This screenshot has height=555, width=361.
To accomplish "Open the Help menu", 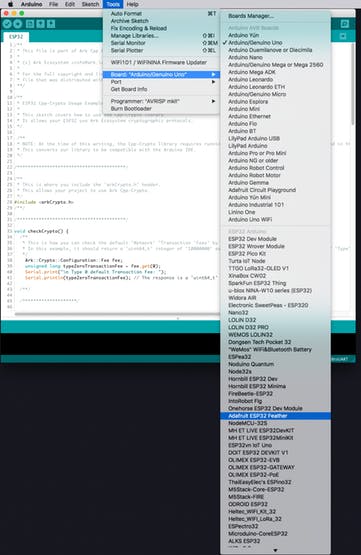I will [x=132, y=4].
